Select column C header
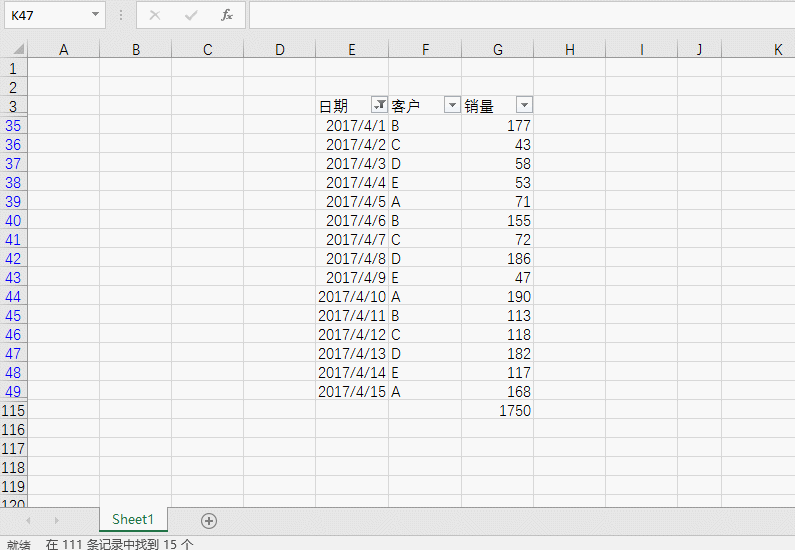This screenshot has height=550, width=795. coord(207,49)
